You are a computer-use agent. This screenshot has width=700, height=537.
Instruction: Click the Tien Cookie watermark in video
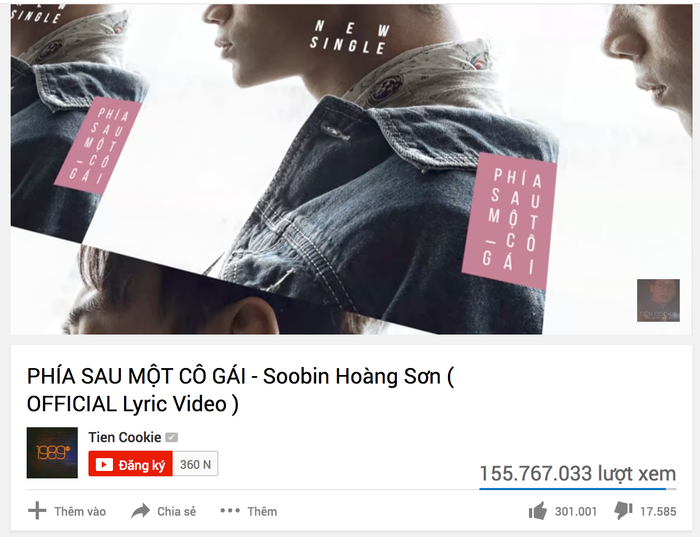[x=658, y=300]
